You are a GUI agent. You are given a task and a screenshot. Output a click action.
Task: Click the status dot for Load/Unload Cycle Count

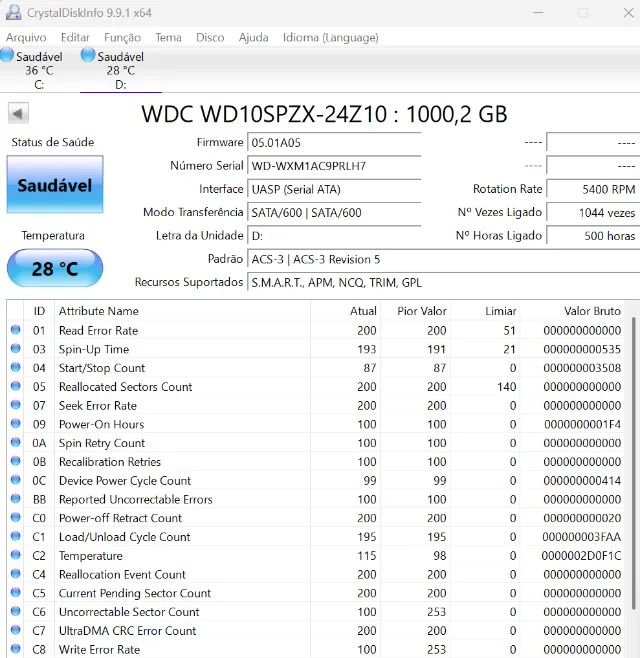(16, 536)
